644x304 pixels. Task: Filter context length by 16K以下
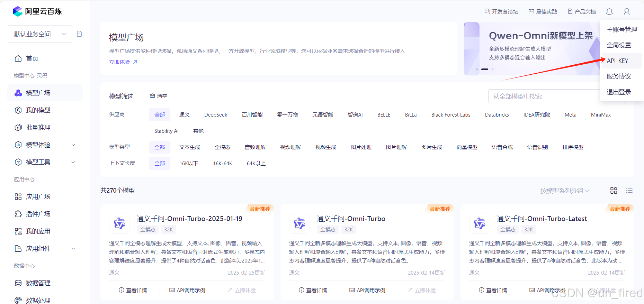pyautogui.click(x=189, y=164)
